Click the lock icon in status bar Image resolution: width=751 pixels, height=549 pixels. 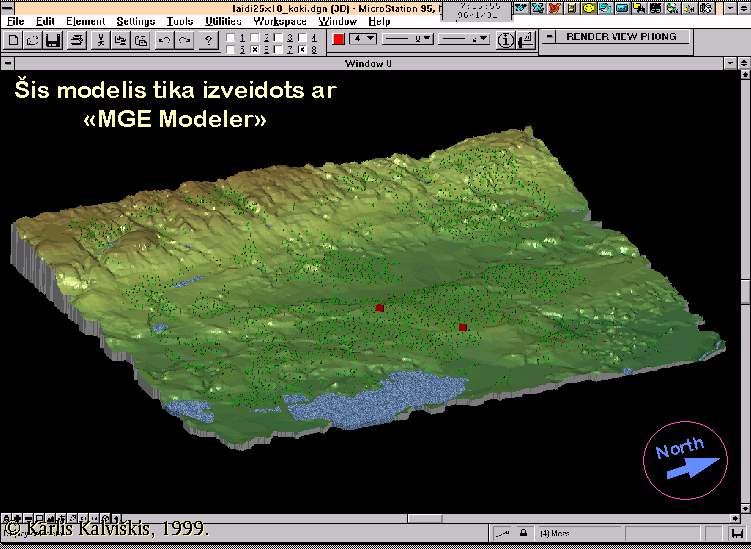point(524,533)
